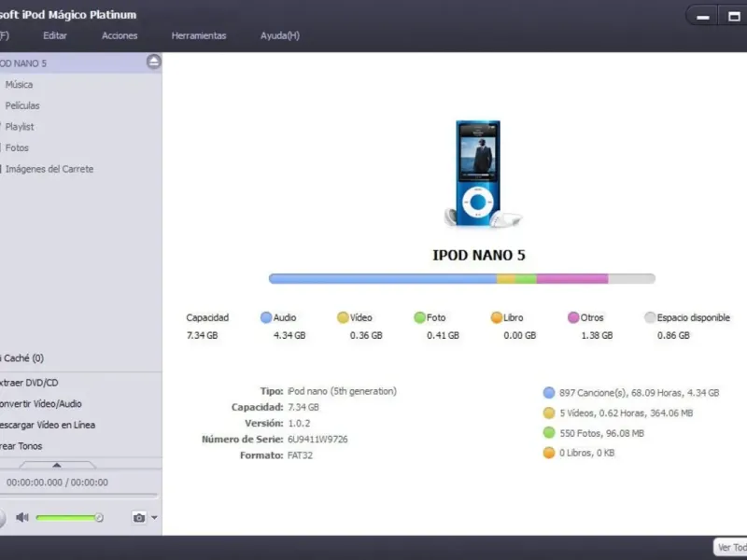Click the 0.86 GB available space value
Image resolution: width=747 pixels, height=560 pixels.
pyautogui.click(x=673, y=335)
